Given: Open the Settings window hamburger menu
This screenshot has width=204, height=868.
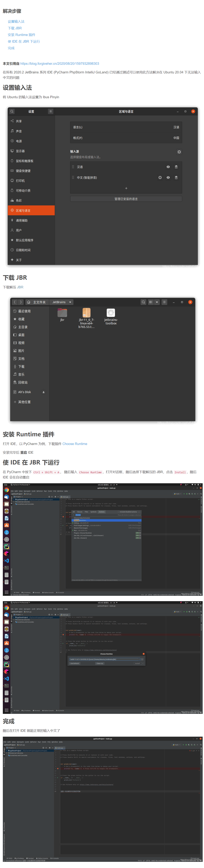Looking at the screenshot, I should click(50, 112).
